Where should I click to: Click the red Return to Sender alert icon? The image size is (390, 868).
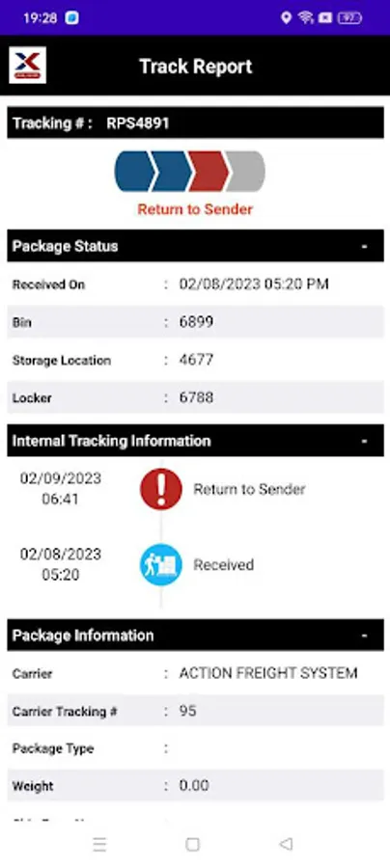pyautogui.click(x=160, y=489)
